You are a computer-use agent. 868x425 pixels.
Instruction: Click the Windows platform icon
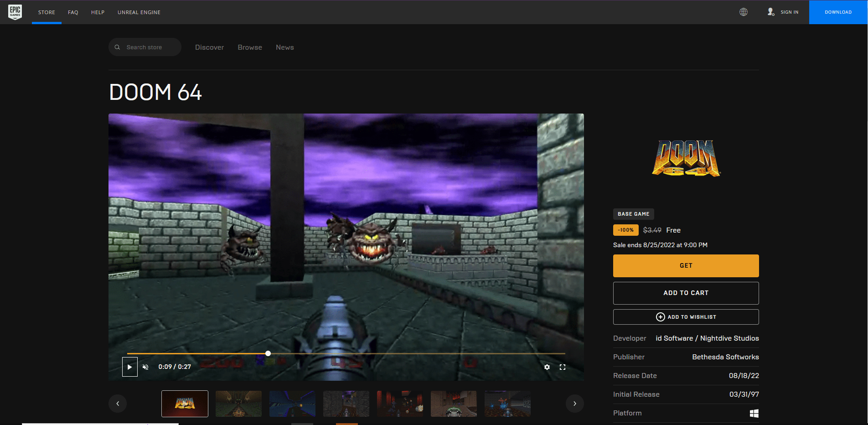coord(754,413)
